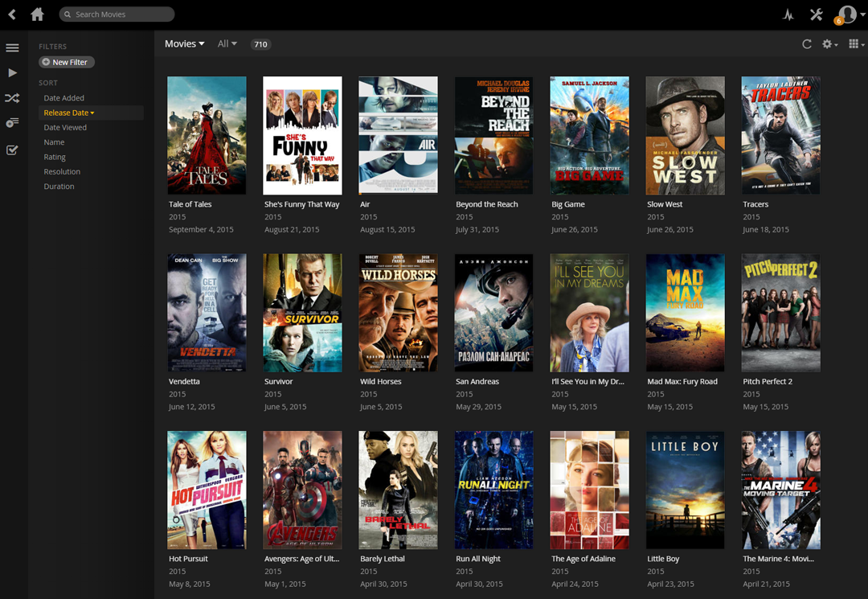Open the Mad Max: Fury Road poster

(686, 313)
